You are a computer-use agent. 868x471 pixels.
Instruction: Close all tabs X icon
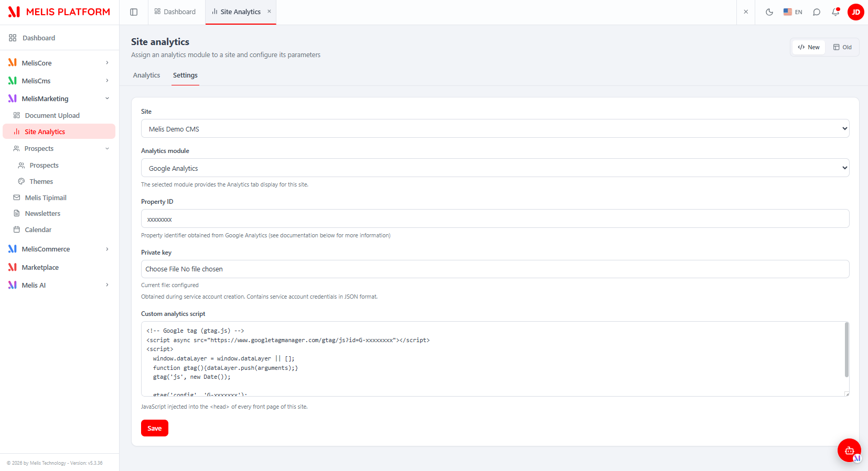(746, 12)
